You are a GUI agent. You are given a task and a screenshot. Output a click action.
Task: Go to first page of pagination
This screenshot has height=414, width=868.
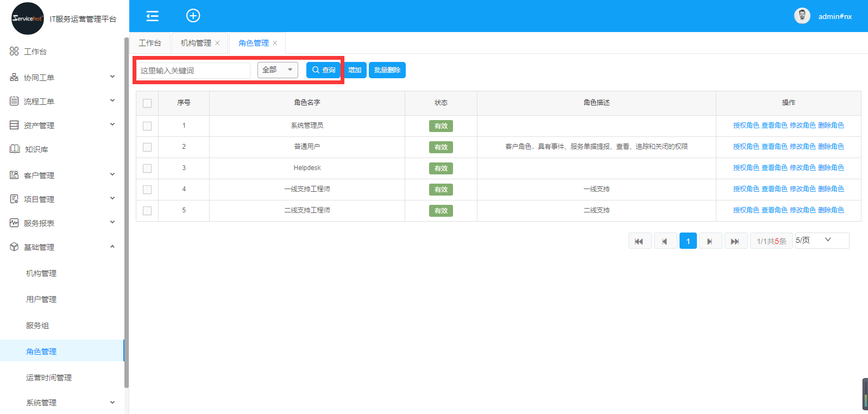point(639,241)
